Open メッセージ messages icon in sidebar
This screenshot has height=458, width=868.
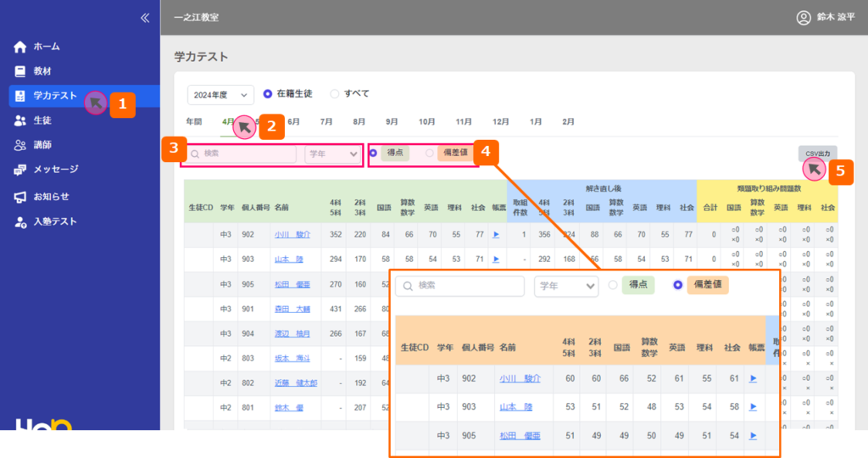[x=20, y=170]
